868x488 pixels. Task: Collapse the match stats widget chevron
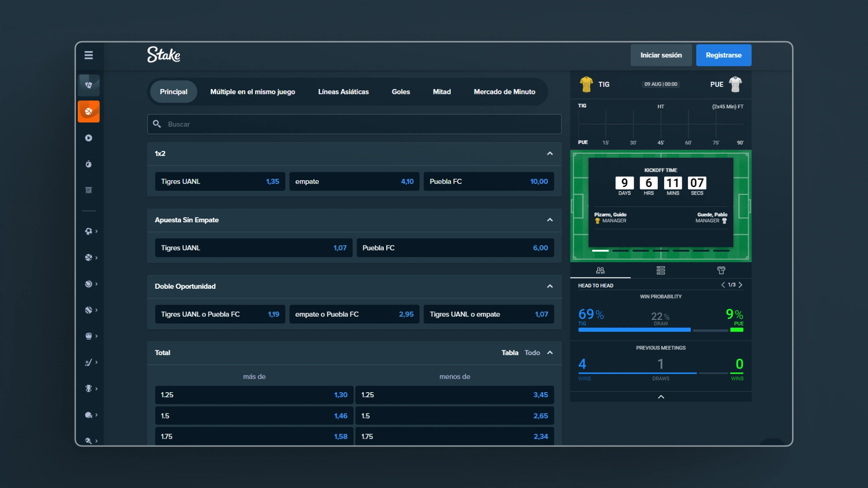[x=661, y=397]
